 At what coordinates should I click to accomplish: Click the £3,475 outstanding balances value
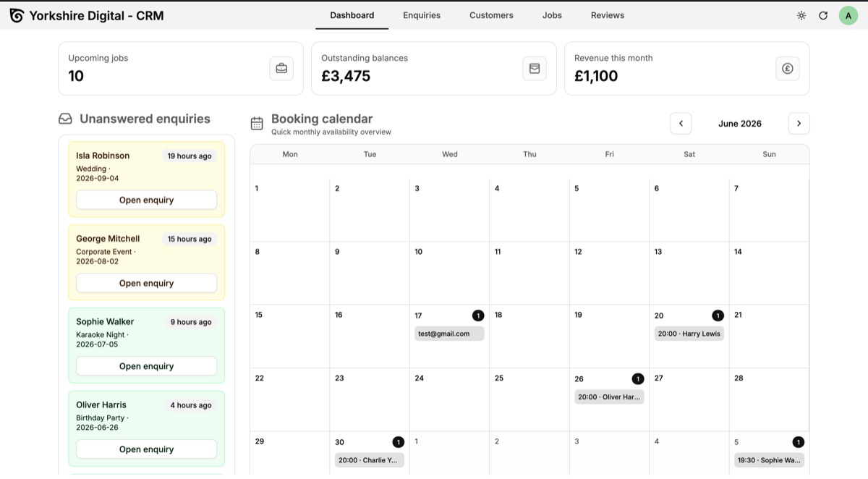346,76
